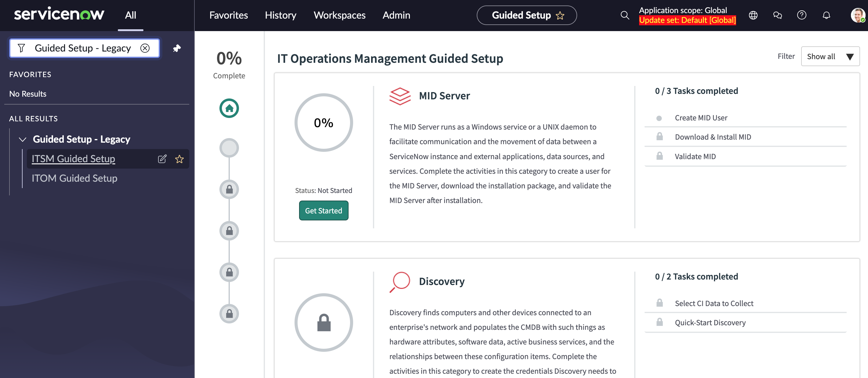The height and width of the screenshot is (378, 868).
Task: Toggle favorite star next to Guided Setup title
Action: pyautogui.click(x=560, y=16)
